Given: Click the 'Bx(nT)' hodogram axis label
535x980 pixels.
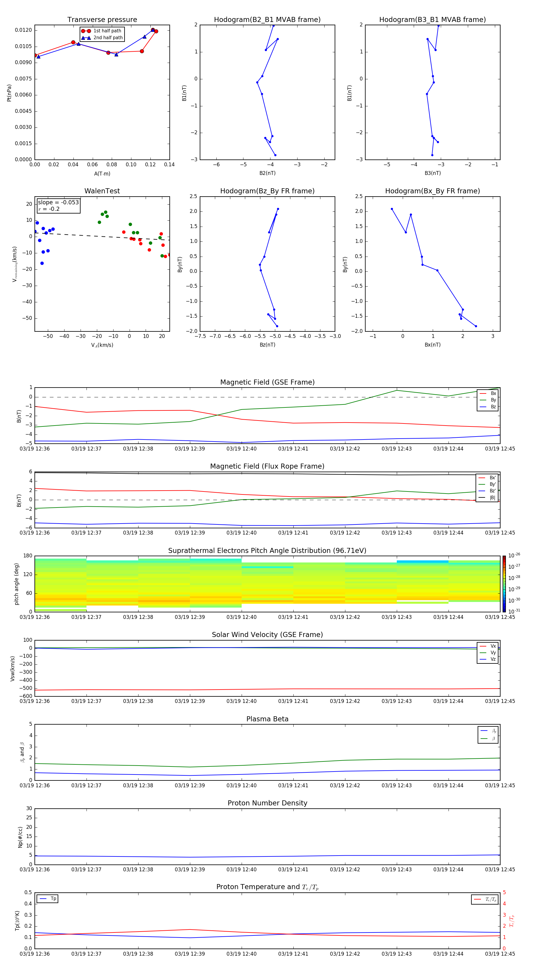Looking at the screenshot, I should 432,345.
